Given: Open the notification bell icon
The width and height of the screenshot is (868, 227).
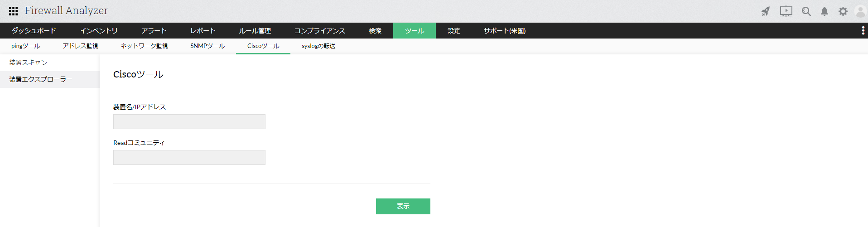Looking at the screenshot, I should (825, 11).
